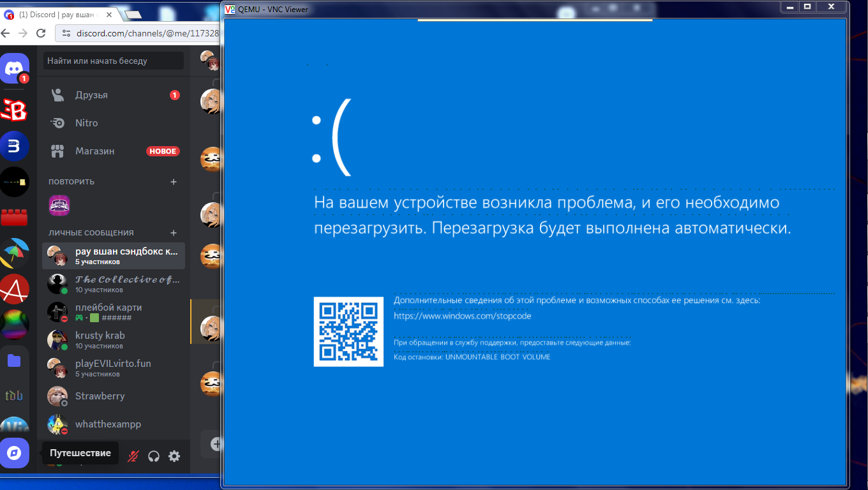868x490 pixels.
Task: Open the tdb server icon
Action: (x=14, y=396)
